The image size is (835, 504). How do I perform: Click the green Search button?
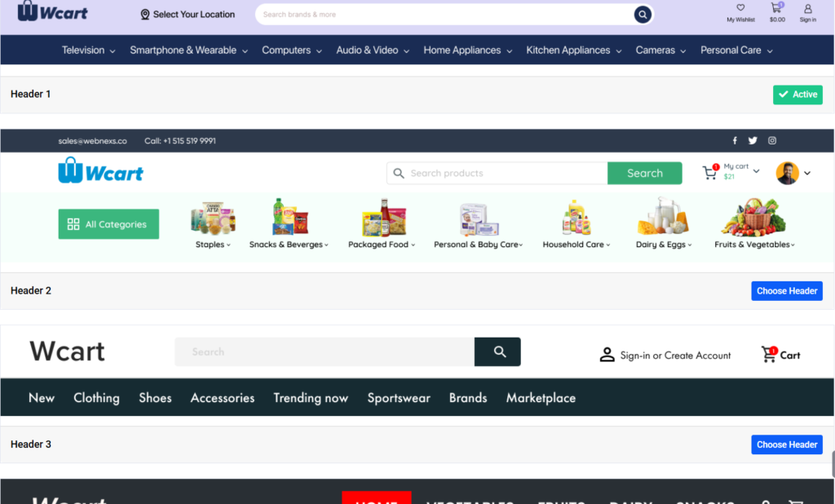point(645,173)
